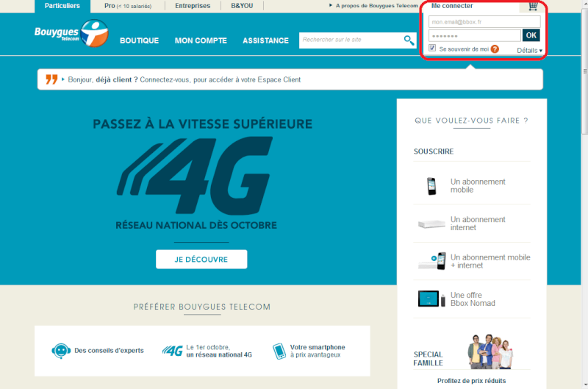Click the SOUSCRIRE heading
Viewport: 588px width, 389px height.
pos(434,151)
